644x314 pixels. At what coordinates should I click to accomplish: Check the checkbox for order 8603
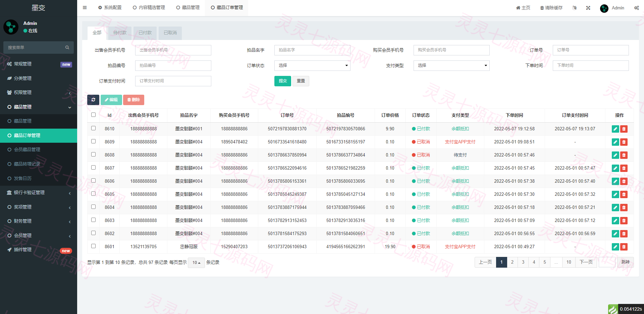tap(93, 220)
